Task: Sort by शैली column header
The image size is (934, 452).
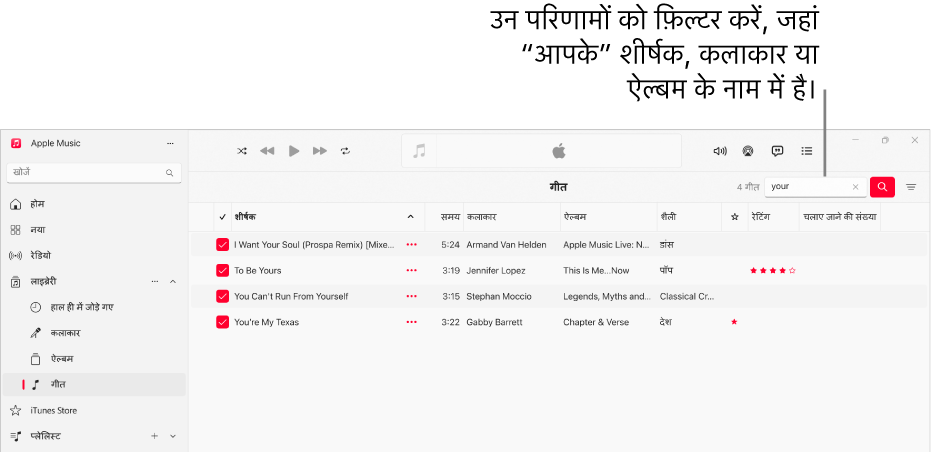Action: (x=689, y=217)
